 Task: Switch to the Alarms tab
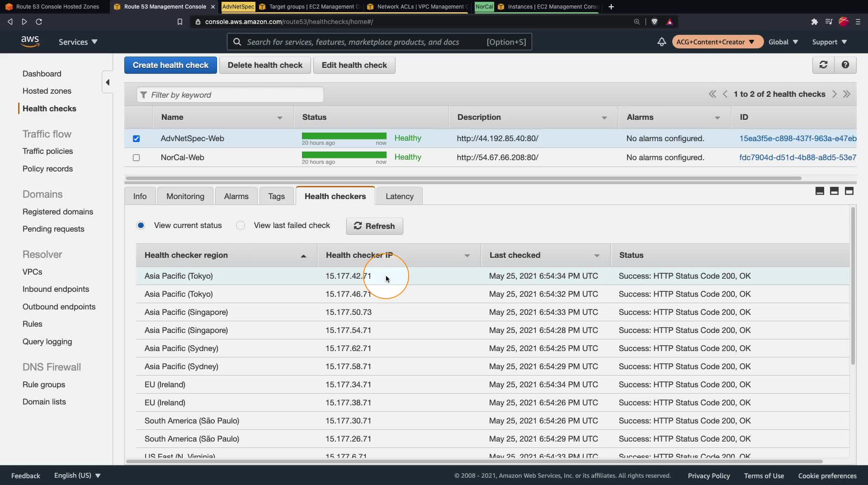coord(236,196)
